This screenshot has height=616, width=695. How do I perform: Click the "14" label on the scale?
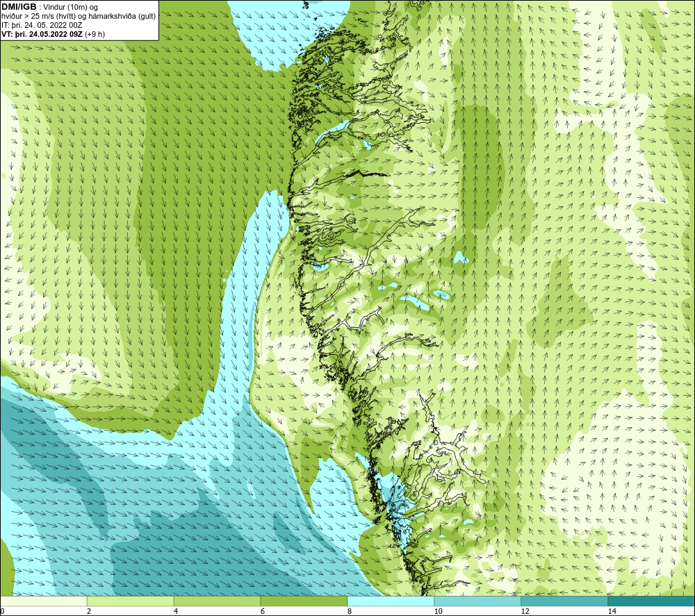click(612, 611)
